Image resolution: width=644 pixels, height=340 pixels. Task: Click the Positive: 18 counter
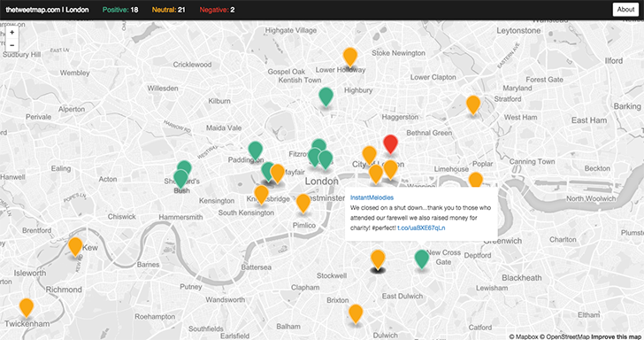click(x=120, y=10)
